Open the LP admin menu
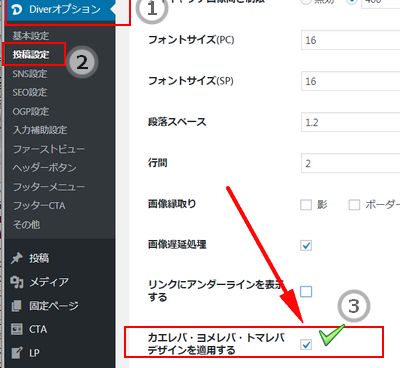This screenshot has height=368, width=400. (x=34, y=353)
